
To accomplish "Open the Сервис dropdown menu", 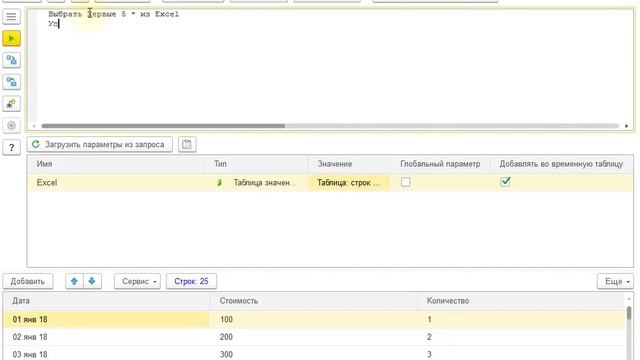I will point(137,281).
